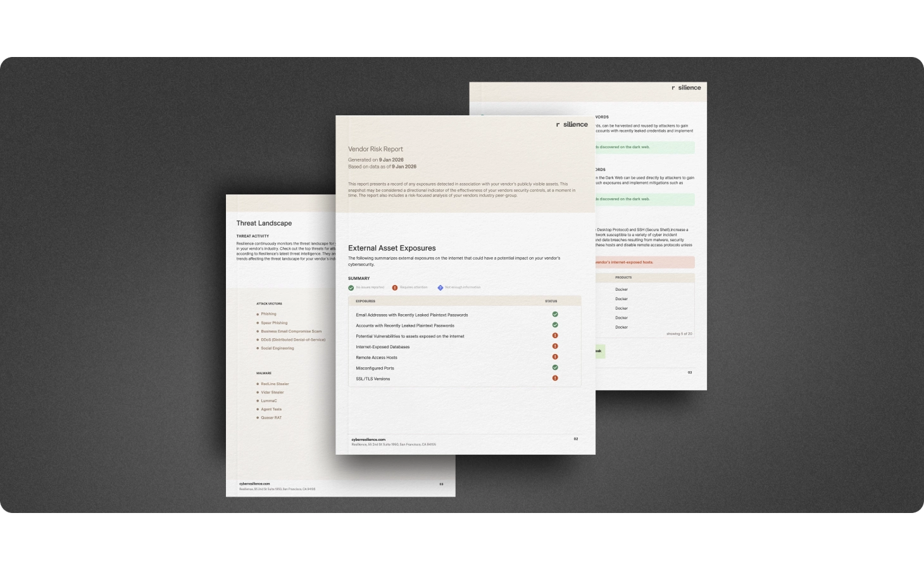Click red alert icon beside Internet-Exposed Databases
The height and width of the screenshot is (570, 924).
pyautogui.click(x=555, y=346)
